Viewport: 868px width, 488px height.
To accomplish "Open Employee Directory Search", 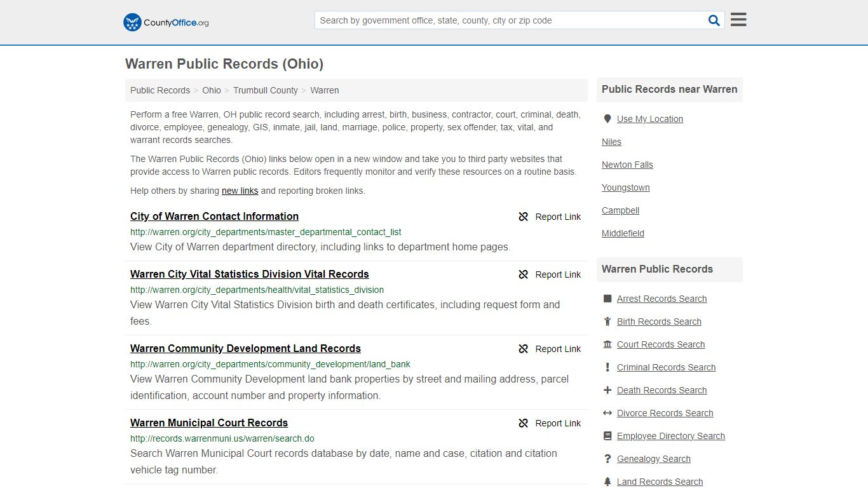I will [670, 436].
